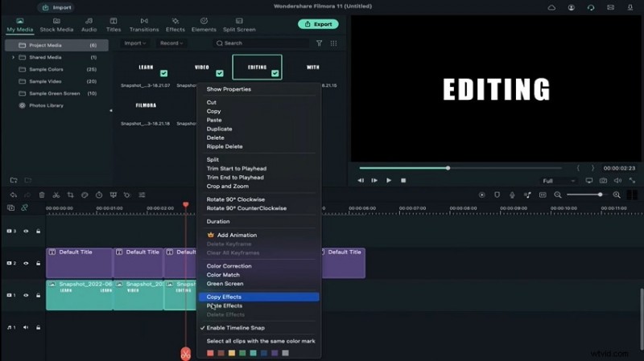Click the voiceover microphone icon
The image size is (644, 361).
click(x=512, y=195)
